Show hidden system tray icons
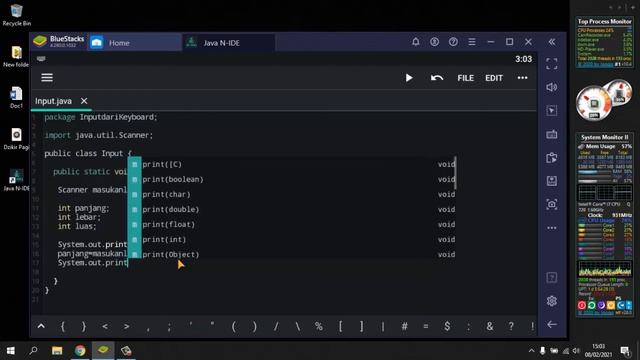 [531, 351]
